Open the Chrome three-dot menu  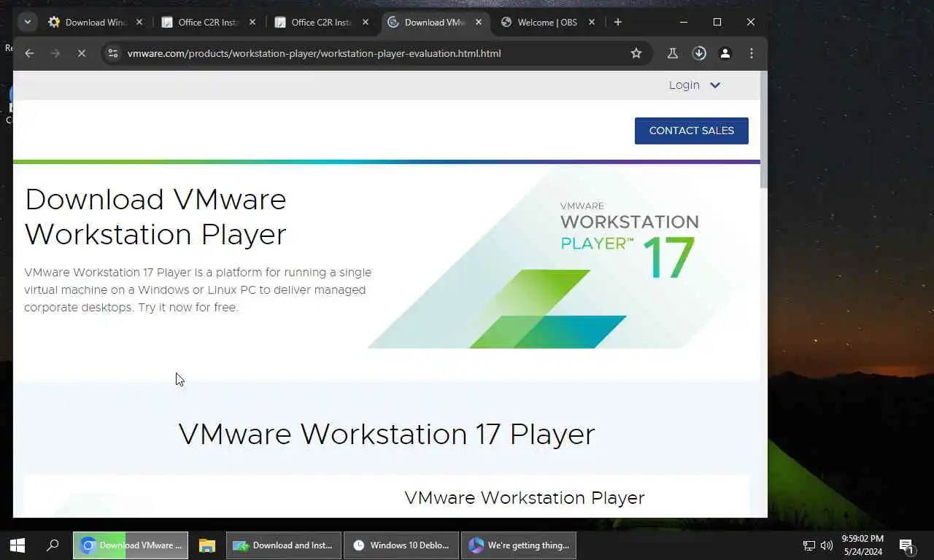tap(752, 53)
